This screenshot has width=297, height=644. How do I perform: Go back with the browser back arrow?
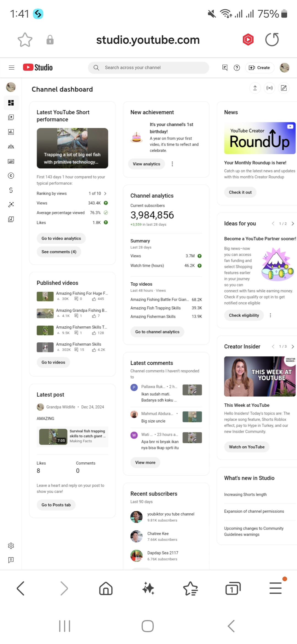[x=21, y=588]
